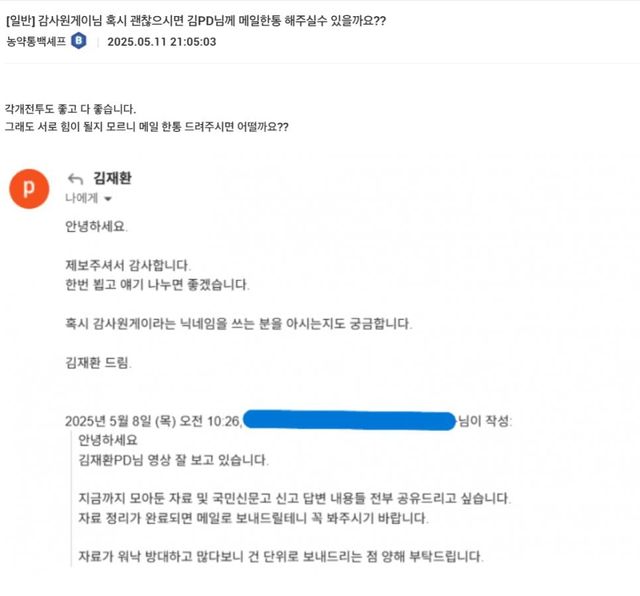The height and width of the screenshot is (596, 640).
Task: Click the 나에게 recipient label
Action: coord(82,198)
